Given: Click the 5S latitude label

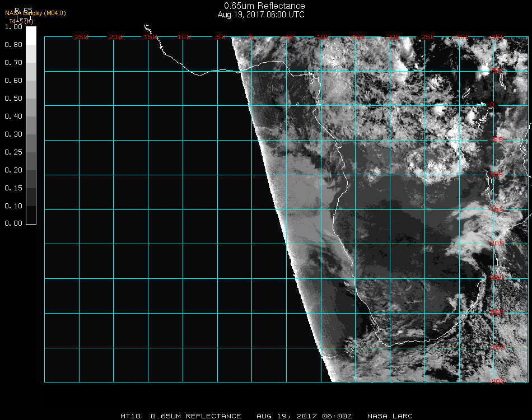Looking at the screenshot, I should click(498, 139).
